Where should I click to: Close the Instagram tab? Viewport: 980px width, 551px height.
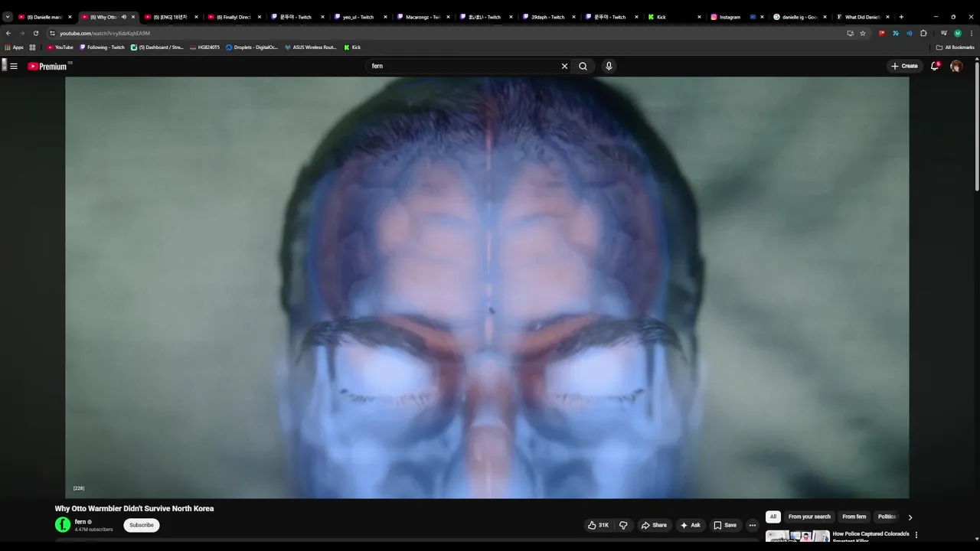point(762,17)
